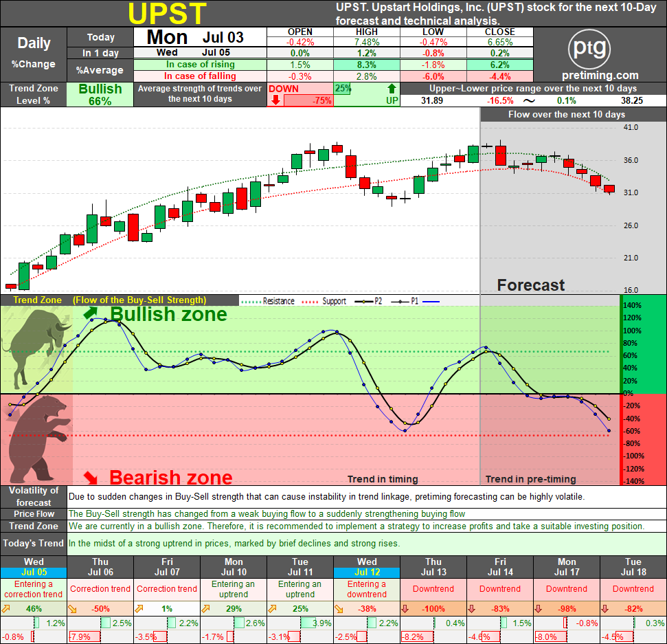Click the Support legend entry
Viewport: 667px width, 644px height.
[324, 301]
